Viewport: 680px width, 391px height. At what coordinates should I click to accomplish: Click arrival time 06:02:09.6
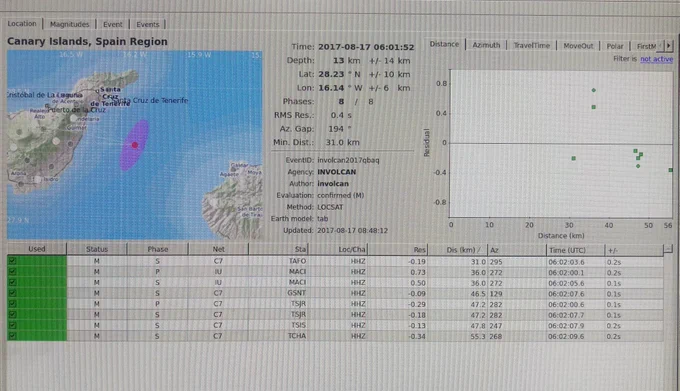566,336
